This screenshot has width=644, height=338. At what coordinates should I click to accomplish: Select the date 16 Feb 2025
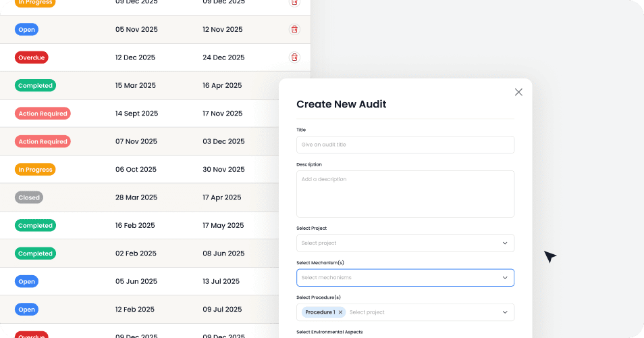[135, 225]
